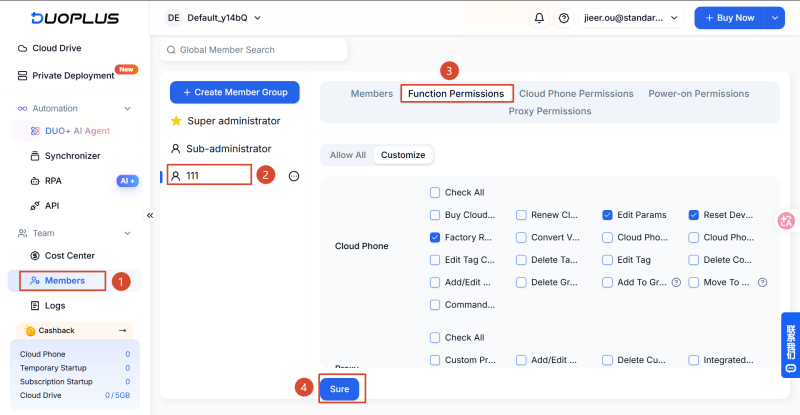The height and width of the screenshot is (415, 800).
Task: Enable the Edit Tag checkbox
Action: click(x=607, y=260)
